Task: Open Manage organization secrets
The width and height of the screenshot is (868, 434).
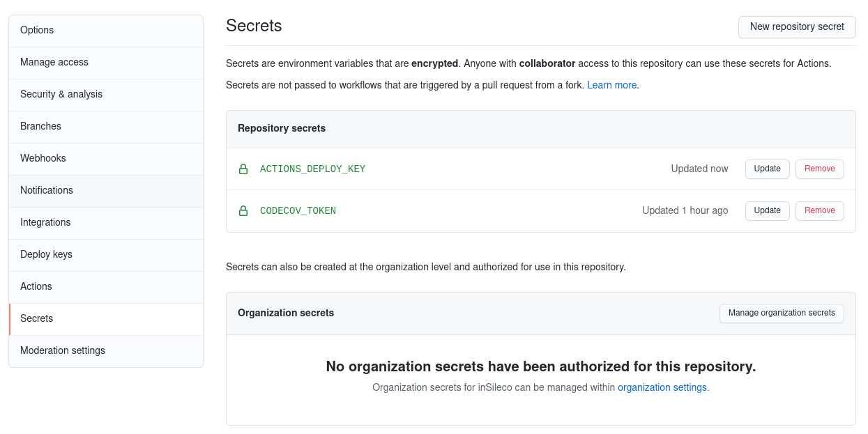Action: click(782, 313)
